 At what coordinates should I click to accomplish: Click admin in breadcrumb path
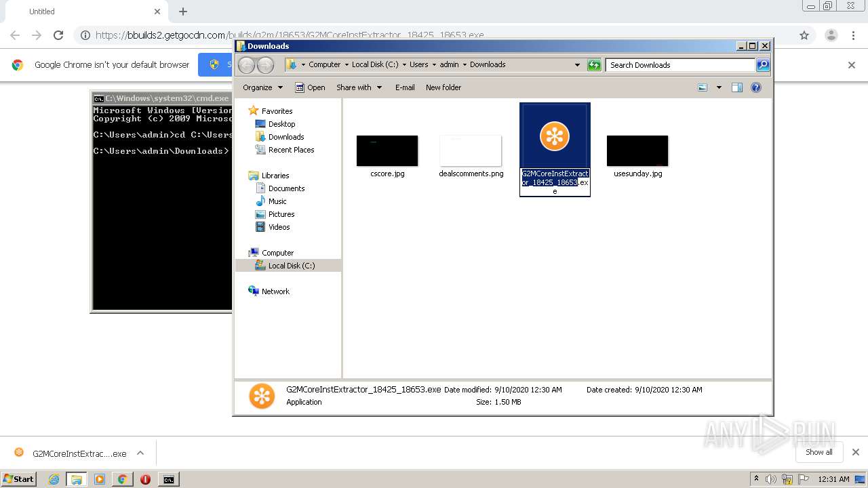(449, 64)
